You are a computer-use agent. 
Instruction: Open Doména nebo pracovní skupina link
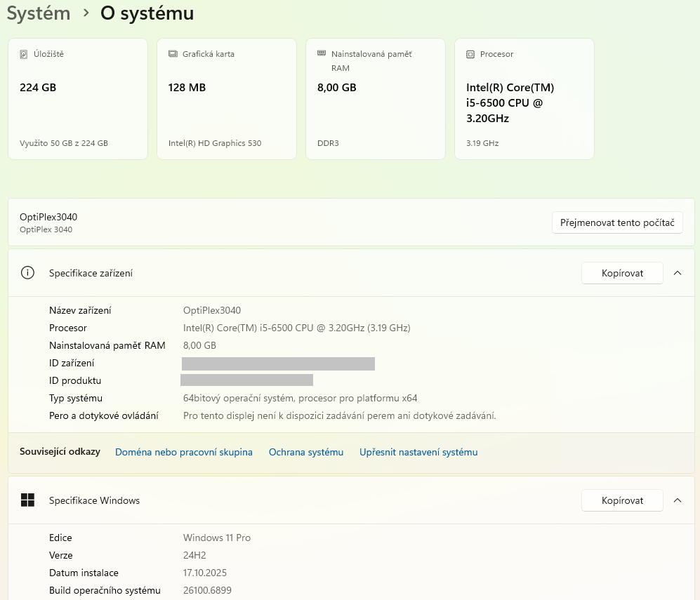[x=183, y=452]
